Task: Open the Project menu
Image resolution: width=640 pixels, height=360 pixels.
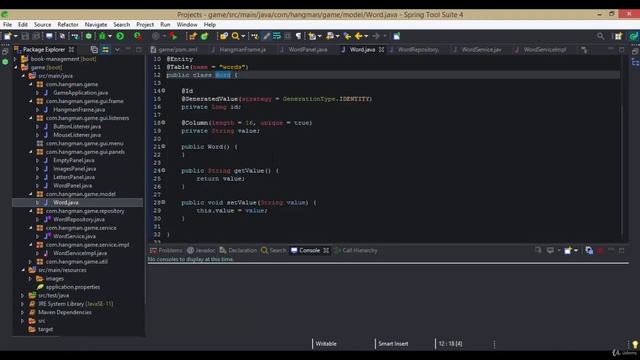Action: [x=145, y=24]
